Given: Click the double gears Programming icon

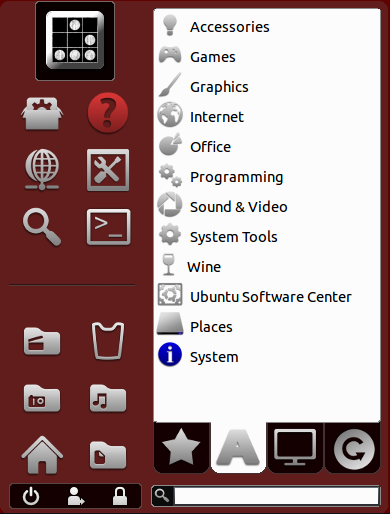Looking at the screenshot, I should 170,175.
